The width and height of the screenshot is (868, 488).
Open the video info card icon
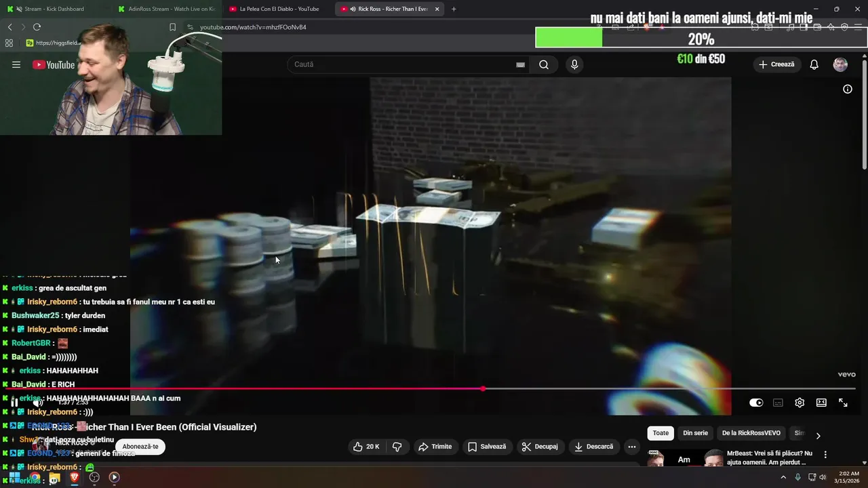pos(847,89)
